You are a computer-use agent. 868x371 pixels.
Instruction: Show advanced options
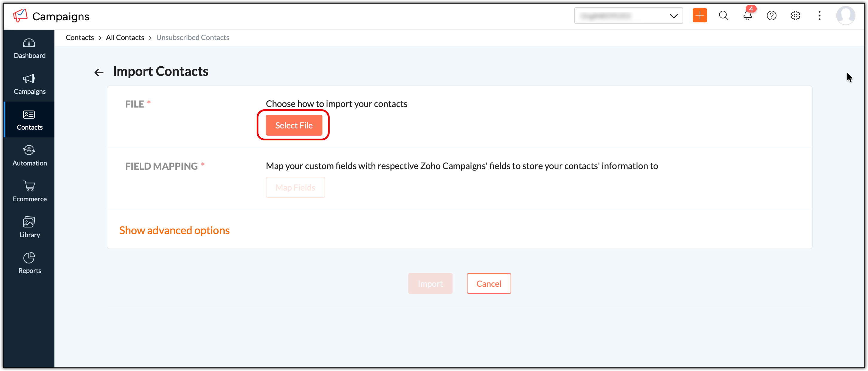point(174,230)
